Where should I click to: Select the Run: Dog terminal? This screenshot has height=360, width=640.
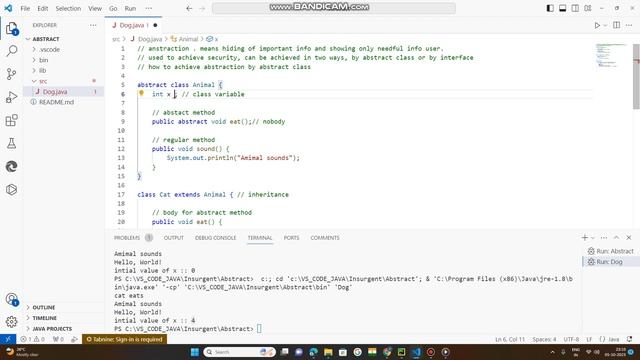coord(611,262)
